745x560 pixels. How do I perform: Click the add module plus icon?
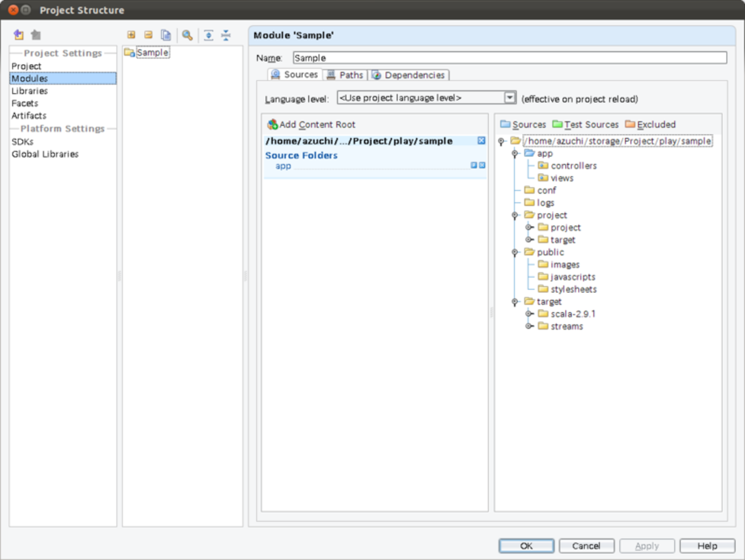tap(131, 35)
